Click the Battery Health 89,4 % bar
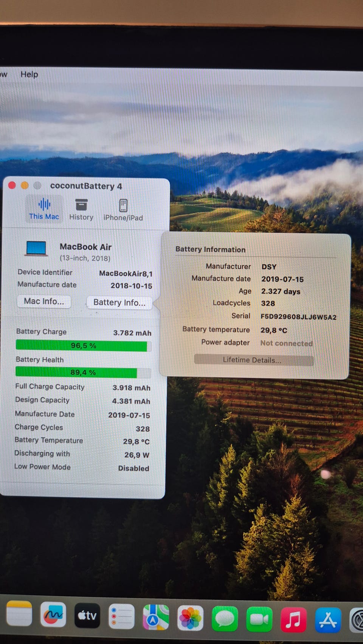The height and width of the screenshot is (644, 363). click(x=83, y=373)
